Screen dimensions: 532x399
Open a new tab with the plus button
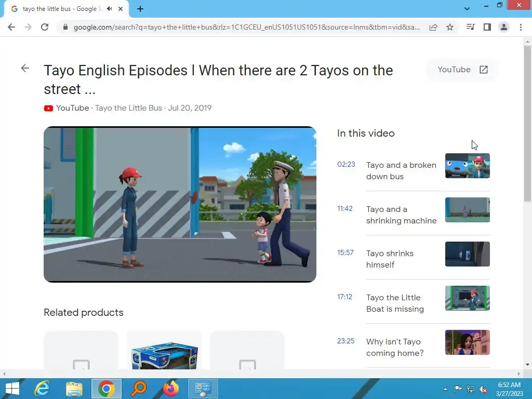pos(140,9)
